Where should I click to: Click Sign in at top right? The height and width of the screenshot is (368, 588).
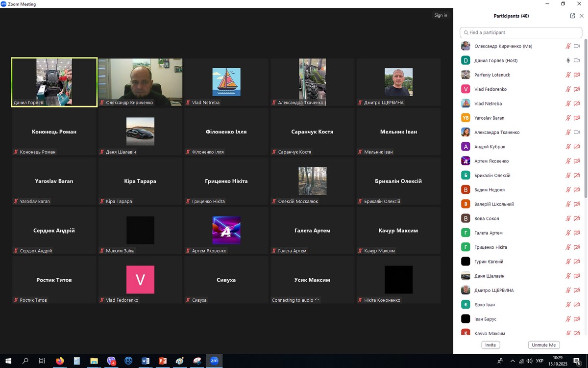(x=441, y=15)
